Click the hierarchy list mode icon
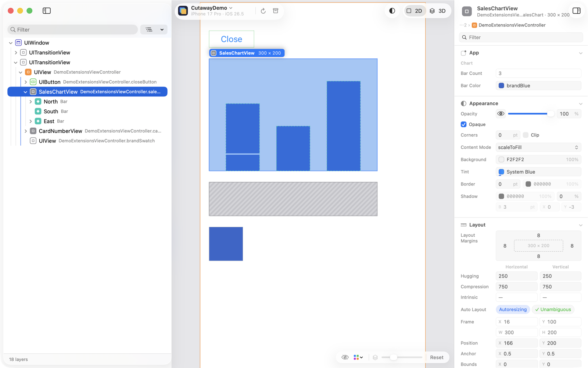Image resolution: width=588 pixels, height=368 pixels. click(x=149, y=29)
